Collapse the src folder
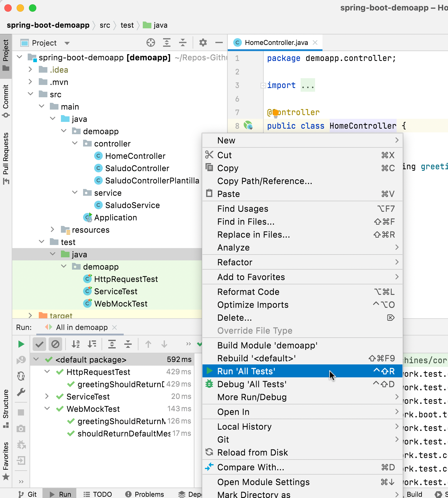448x498 pixels. 30,94
